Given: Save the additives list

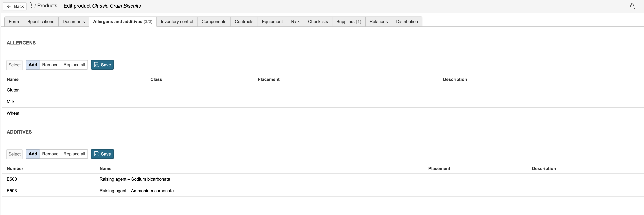Looking at the screenshot, I should (x=102, y=154).
